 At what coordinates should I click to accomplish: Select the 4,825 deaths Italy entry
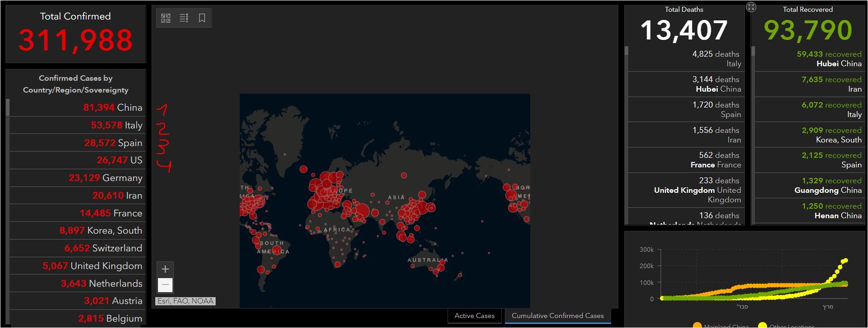click(686, 59)
